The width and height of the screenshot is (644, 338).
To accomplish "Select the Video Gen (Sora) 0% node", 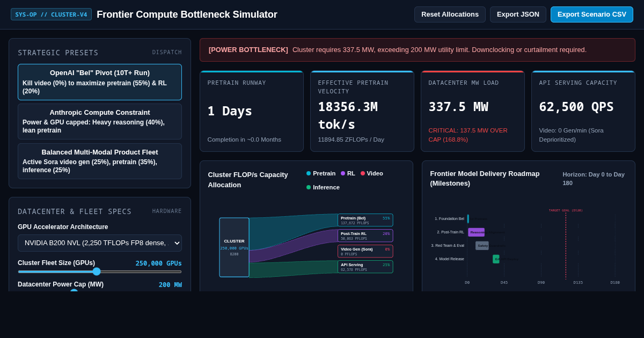I will tap(365, 251).
